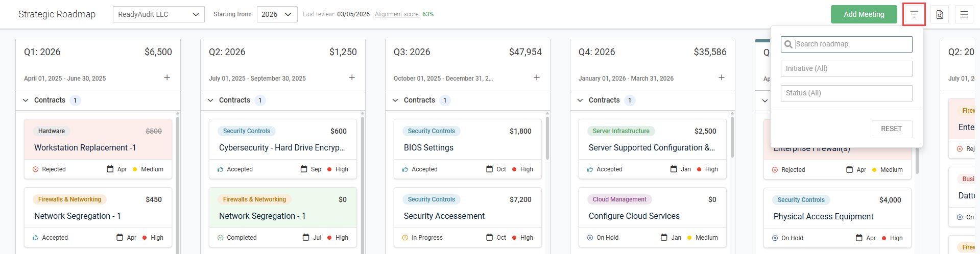Image resolution: width=980 pixels, height=254 pixels.
Task: Collapse the Contracts section in Q1: 2026
Action: point(26,100)
